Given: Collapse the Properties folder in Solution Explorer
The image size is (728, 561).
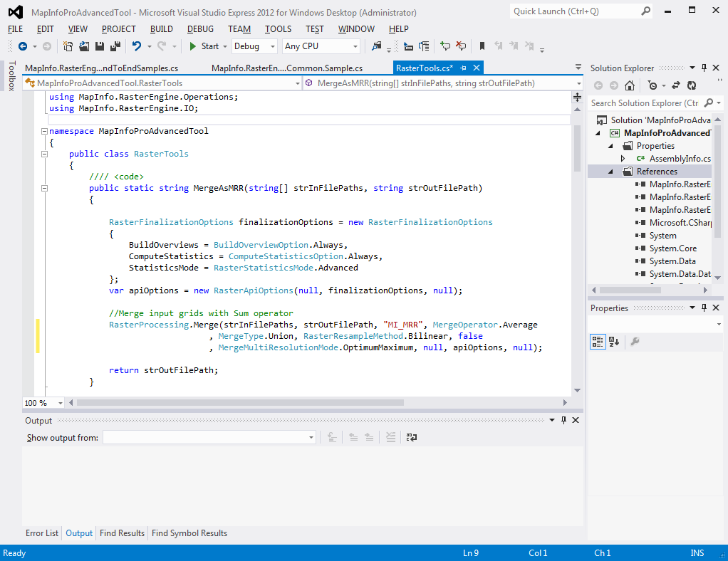Looking at the screenshot, I should pyautogui.click(x=611, y=146).
